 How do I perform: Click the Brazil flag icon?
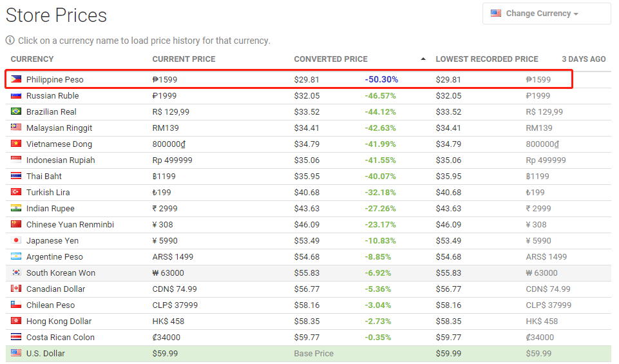[x=16, y=111]
